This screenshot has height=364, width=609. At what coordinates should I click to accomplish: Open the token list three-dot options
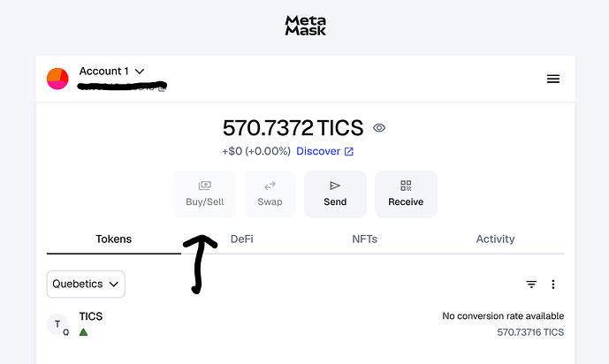tap(553, 284)
